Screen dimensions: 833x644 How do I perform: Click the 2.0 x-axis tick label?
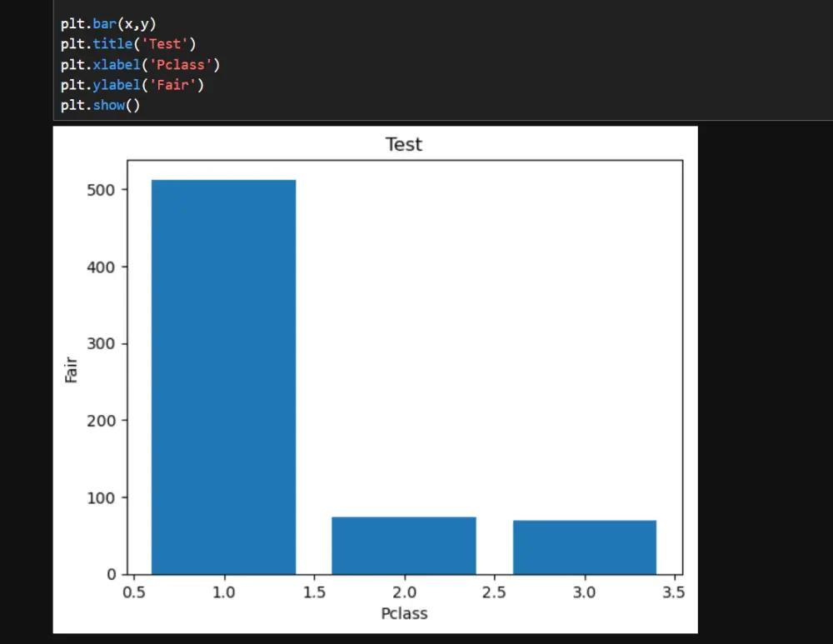pos(405,592)
